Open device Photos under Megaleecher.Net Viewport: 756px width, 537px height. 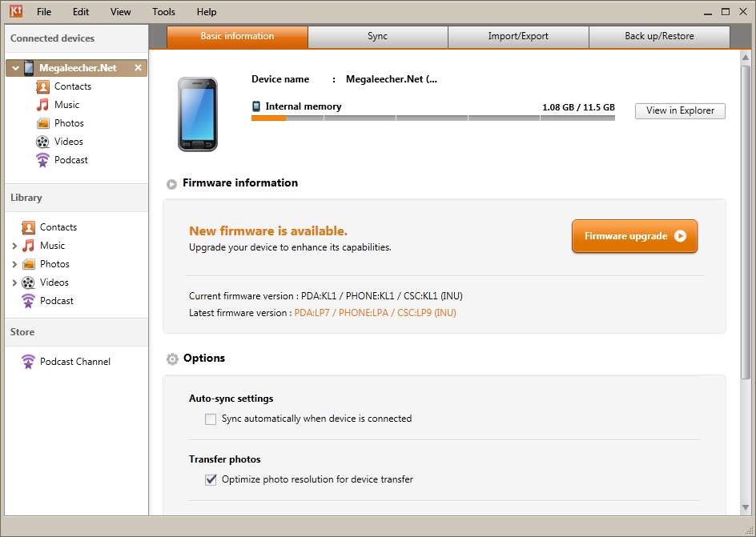(69, 123)
